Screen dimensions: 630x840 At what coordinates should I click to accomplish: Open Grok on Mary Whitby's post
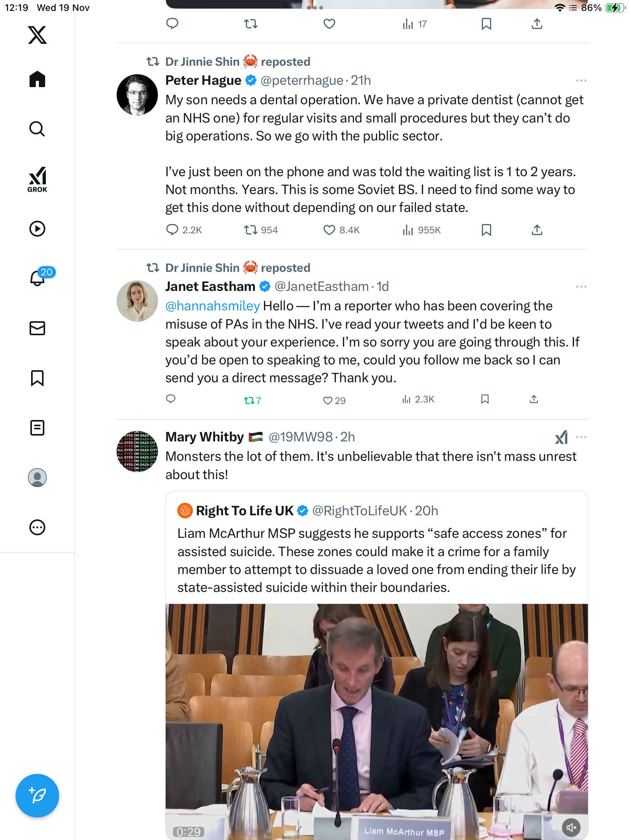(561, 437)
